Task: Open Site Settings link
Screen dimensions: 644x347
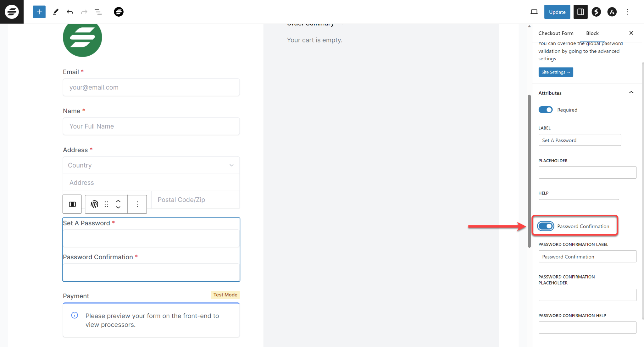Action: click(556, 72)
